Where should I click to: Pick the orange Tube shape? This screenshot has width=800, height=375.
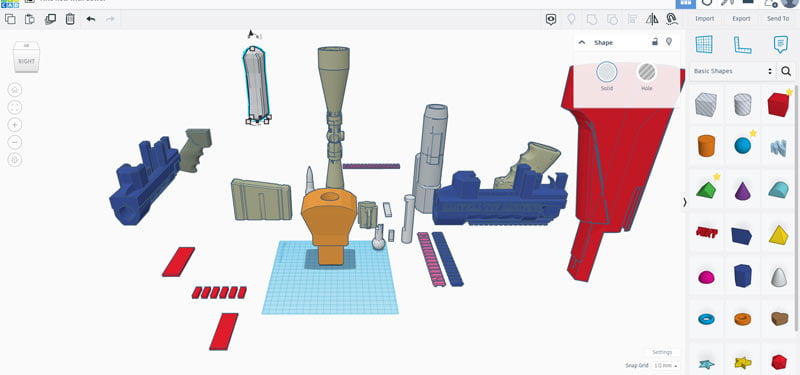pos(742,319)
